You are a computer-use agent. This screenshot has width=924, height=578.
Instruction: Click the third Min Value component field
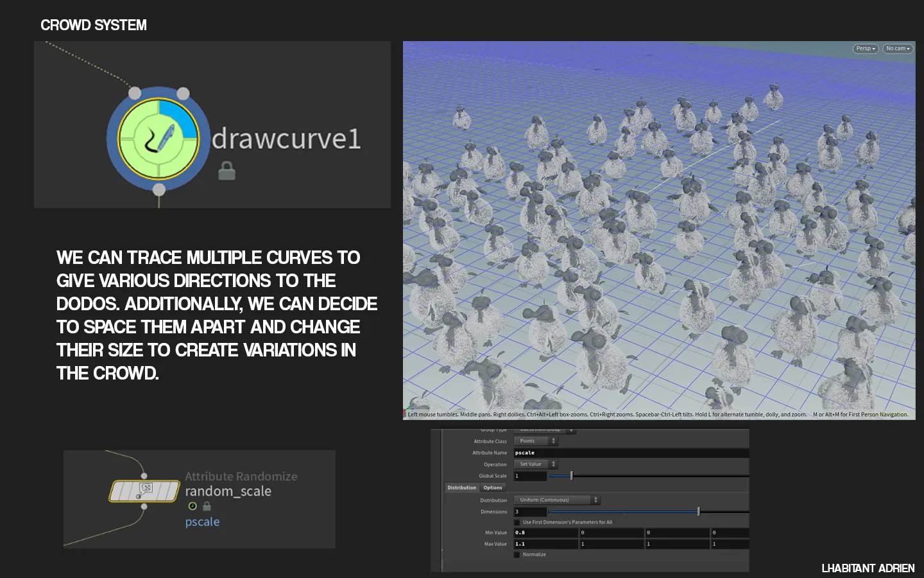[678, 532]
